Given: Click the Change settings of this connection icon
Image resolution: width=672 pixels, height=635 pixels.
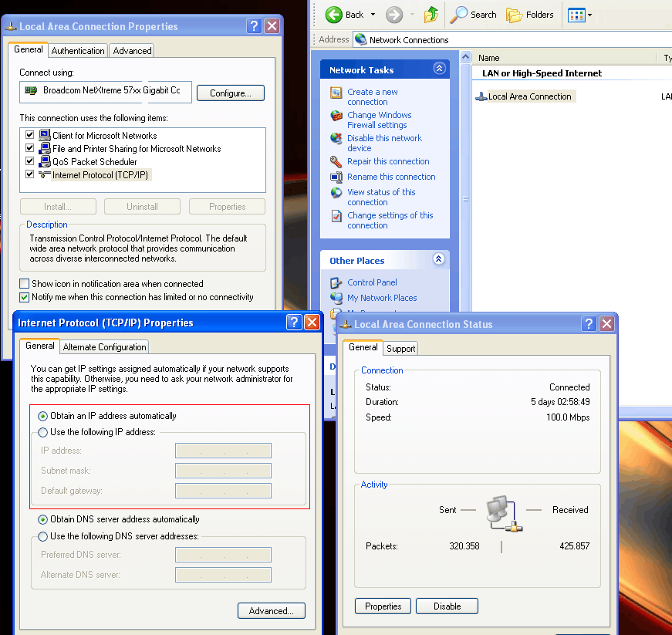Looking at the screenshot, I should click(336, 215).
